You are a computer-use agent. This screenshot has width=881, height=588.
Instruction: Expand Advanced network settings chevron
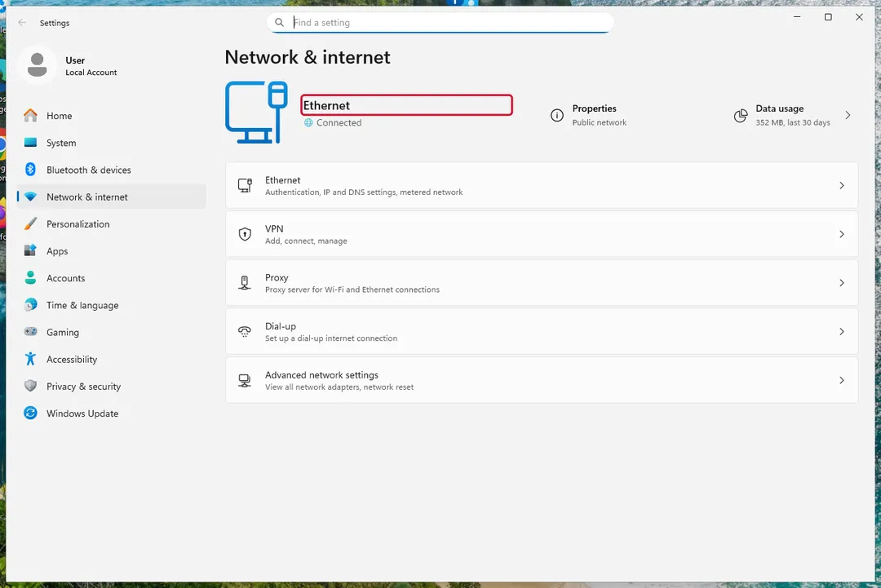click(x=842, y=380)
